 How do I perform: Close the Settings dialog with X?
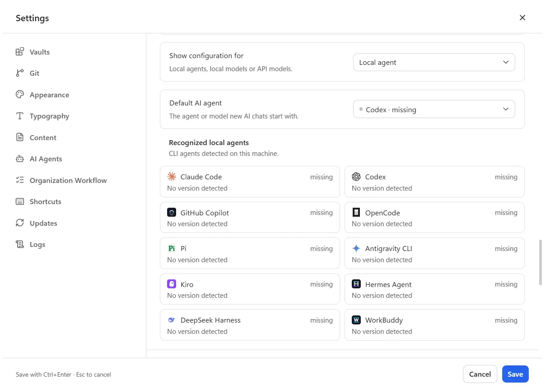click(522, 18)
